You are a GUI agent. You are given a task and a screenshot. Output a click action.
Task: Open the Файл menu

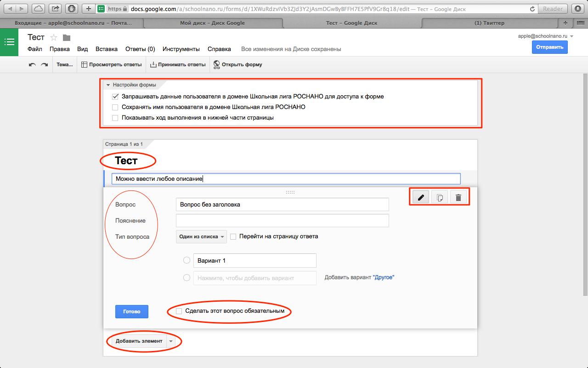[x=35, y=49]
